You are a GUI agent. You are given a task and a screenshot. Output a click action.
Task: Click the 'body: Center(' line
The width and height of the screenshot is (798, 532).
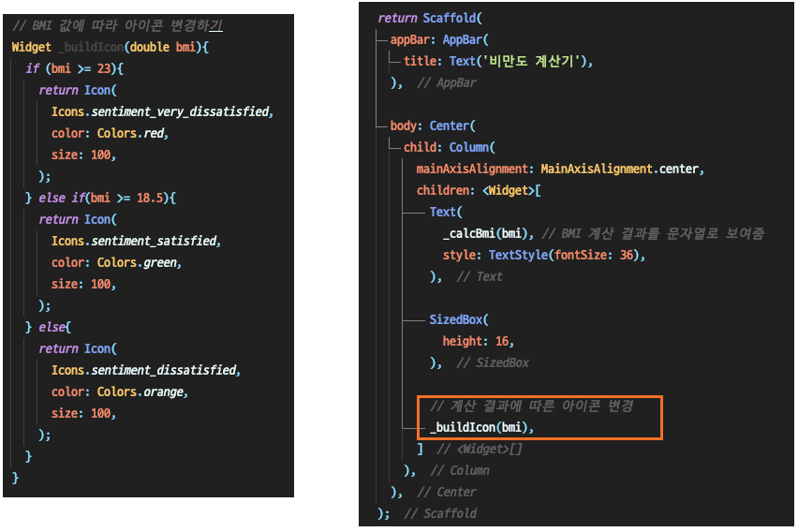coord(433,126)
